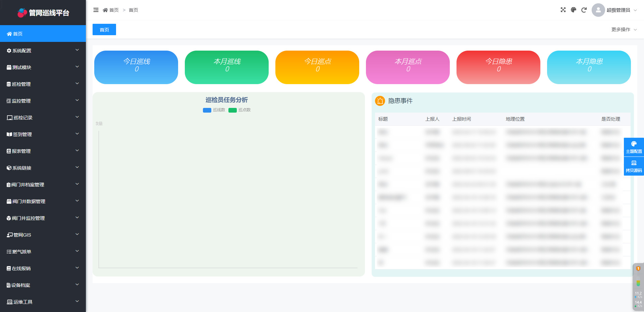
Task: Click the 本月隐患 cyan card
Action: 589,67
